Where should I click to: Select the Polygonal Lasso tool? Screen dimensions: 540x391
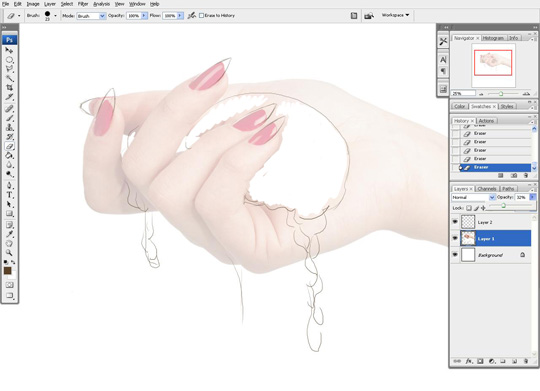coord(9,69)
